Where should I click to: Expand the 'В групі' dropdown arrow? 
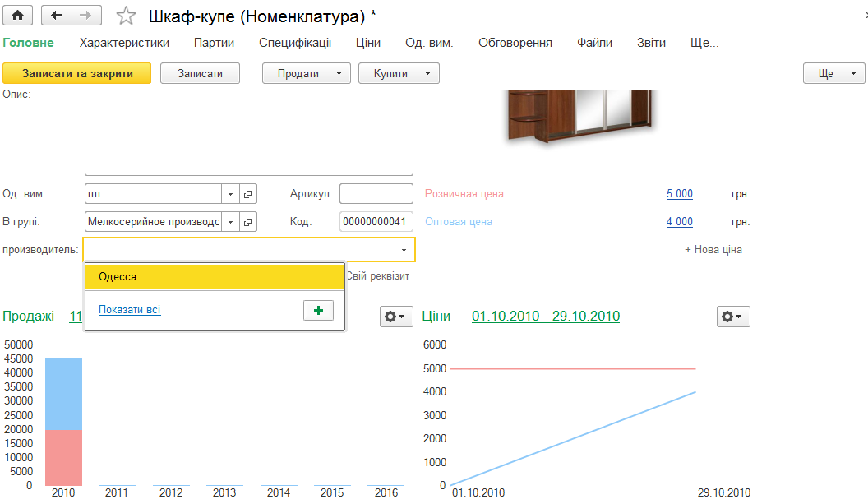pos(230,222)
